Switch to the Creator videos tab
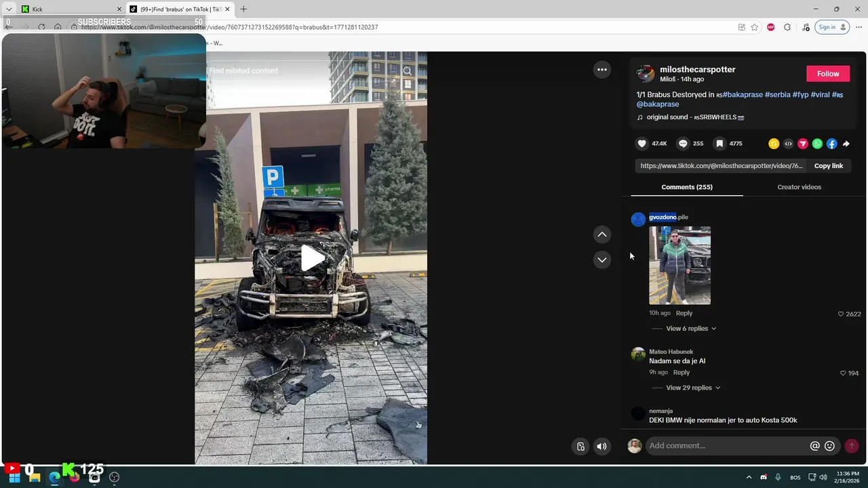Screen dimensions: 868x488 (x=799, y=187)
